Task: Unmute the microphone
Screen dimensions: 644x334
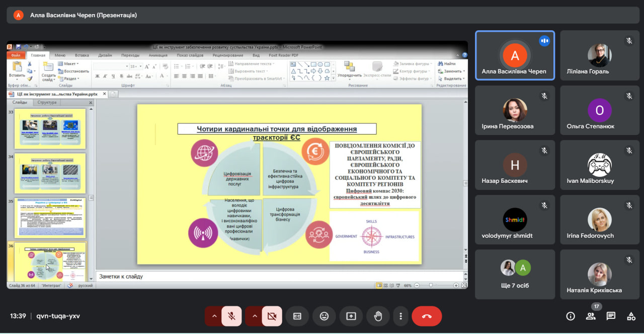Action: pos(231,316)
